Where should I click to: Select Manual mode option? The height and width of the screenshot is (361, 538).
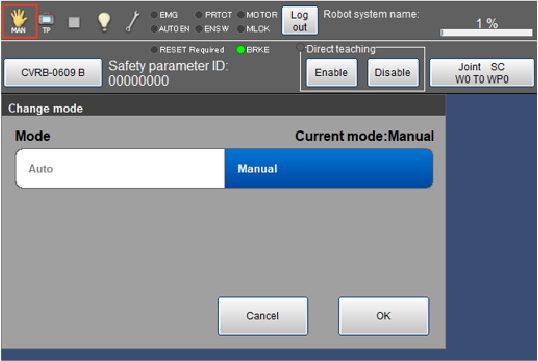(329, 168)
